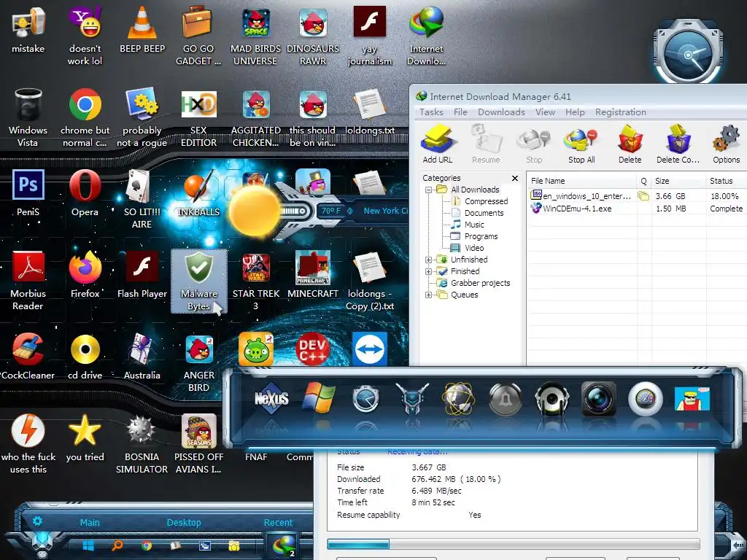Click the bell icon on dock
This screenshot has height=560, width=747.
505,399
